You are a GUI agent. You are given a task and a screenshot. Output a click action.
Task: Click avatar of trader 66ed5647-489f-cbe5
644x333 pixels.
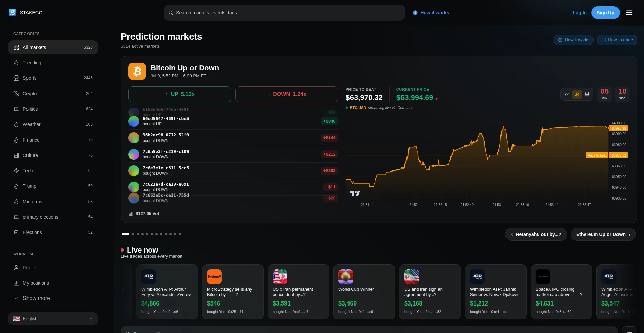pos(134,121)
